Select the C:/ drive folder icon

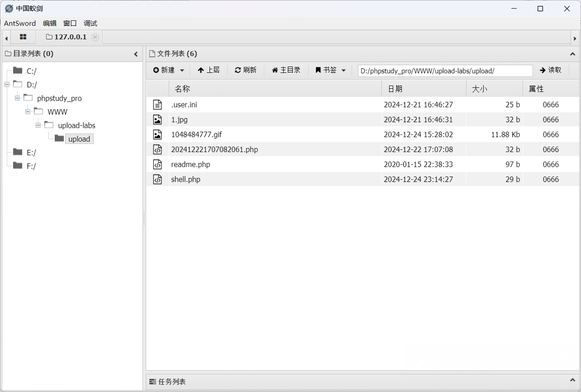click(x=18, y=70)
